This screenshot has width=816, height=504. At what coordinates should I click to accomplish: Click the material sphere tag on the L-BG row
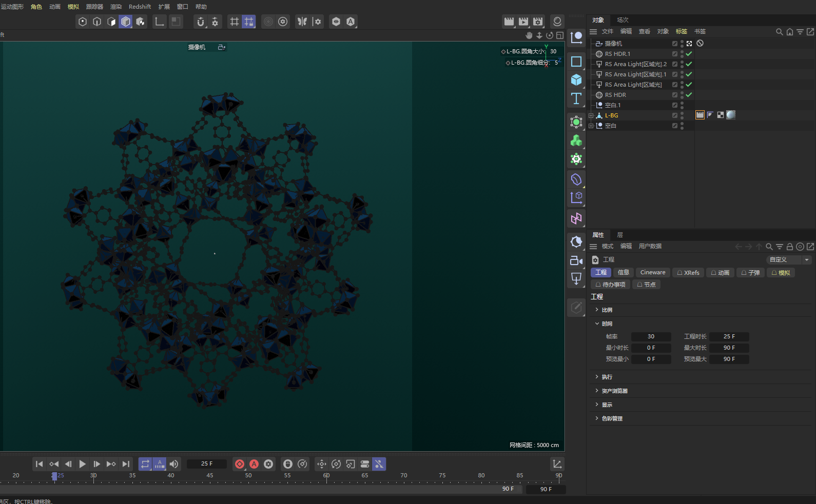(731, 115)
